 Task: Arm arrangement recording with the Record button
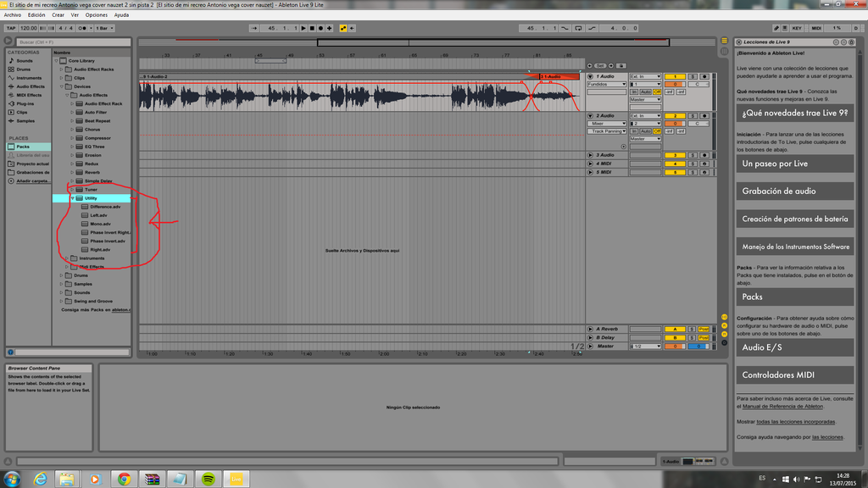(x=320, y=28)
